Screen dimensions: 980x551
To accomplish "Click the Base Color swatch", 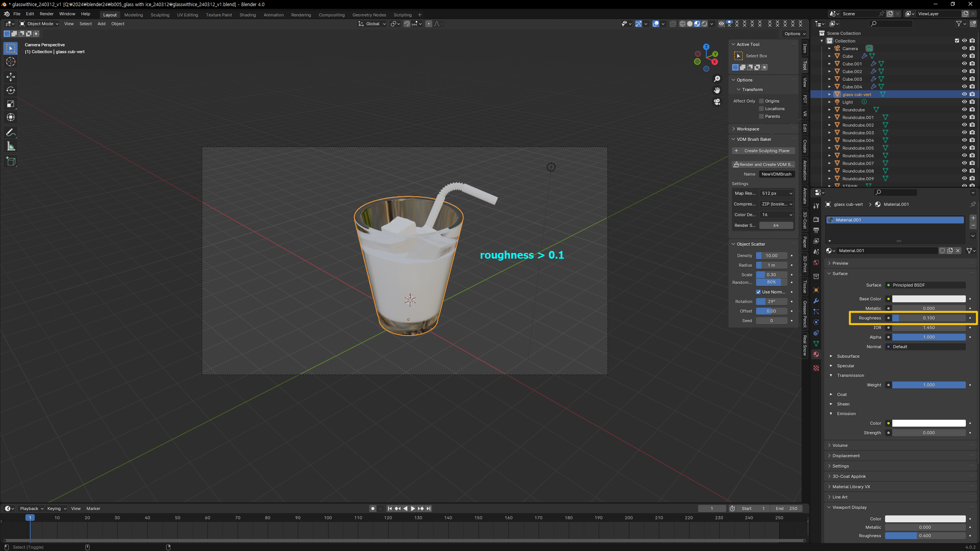I will 929,299.
